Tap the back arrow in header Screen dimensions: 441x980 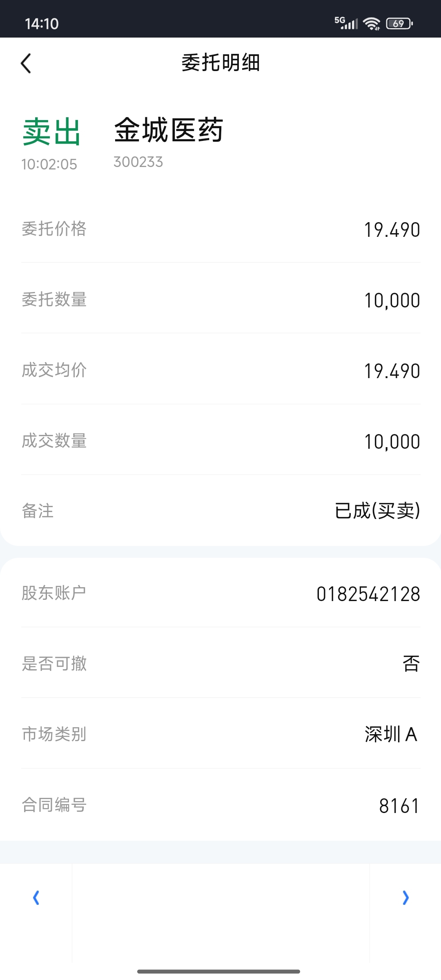point(26,63)
